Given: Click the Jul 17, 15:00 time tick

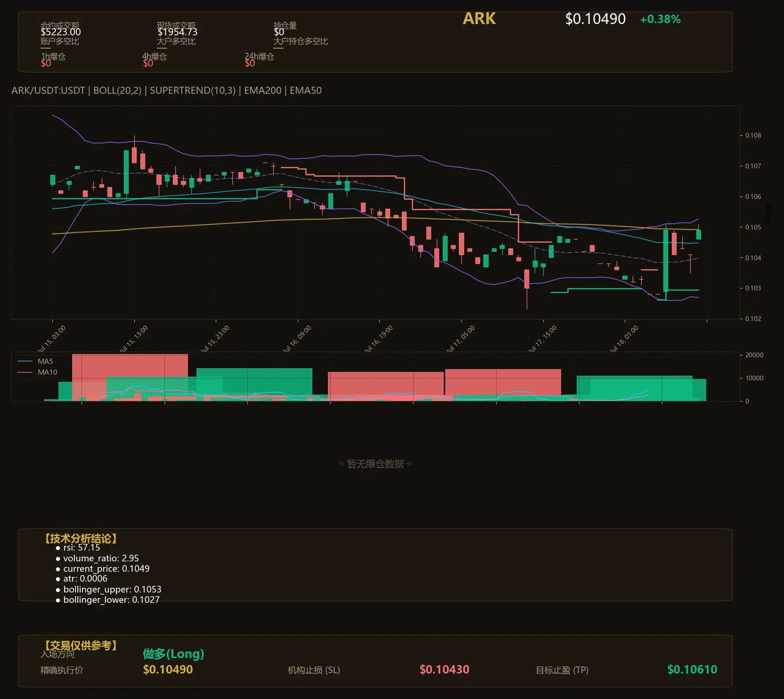Looking at the screenshot, I should [x=543, y=339].
